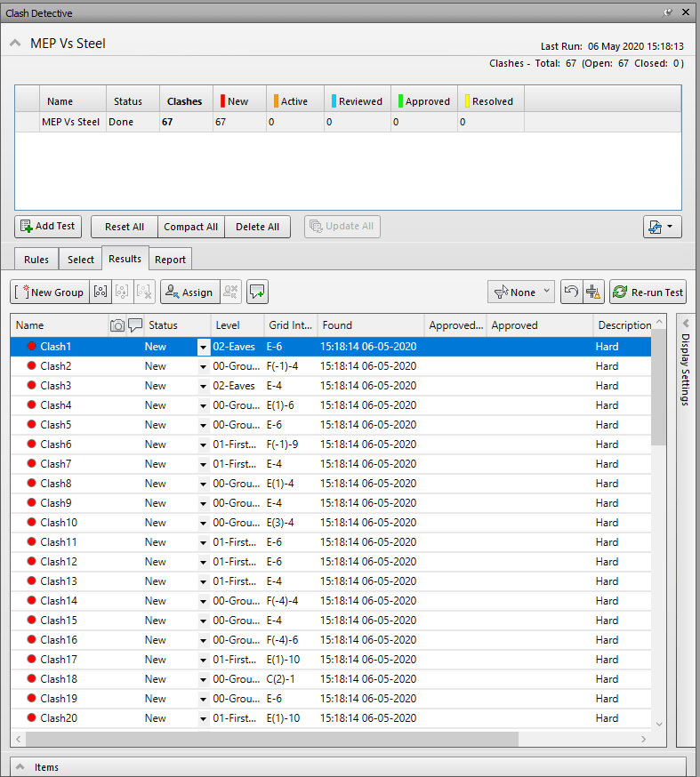Open status dropdown for Clash7
This screenshot has height=777, width=700.
tap(204, 464)
